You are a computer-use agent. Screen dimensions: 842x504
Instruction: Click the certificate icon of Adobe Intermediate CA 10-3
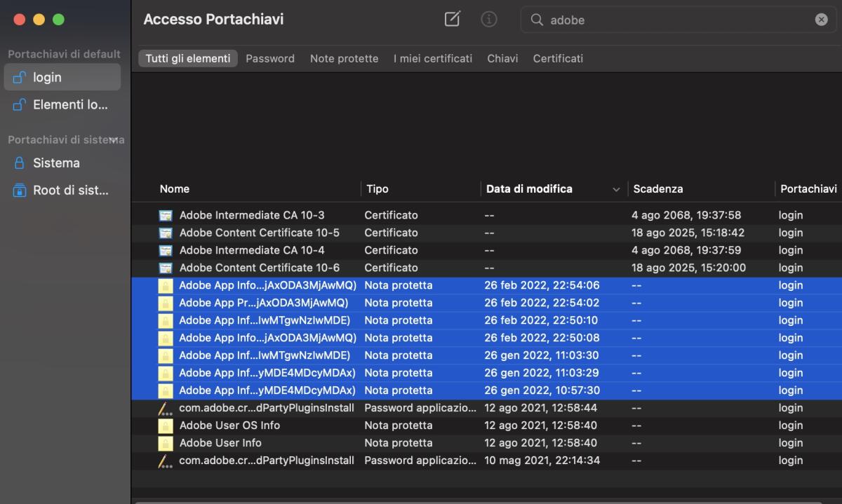tap(165, 215)
